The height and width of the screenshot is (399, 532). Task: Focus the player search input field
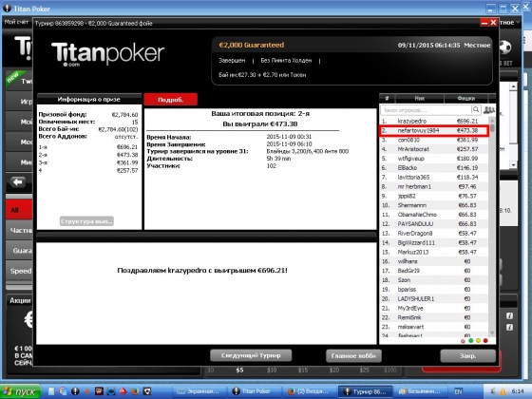[x=426, y=110]
